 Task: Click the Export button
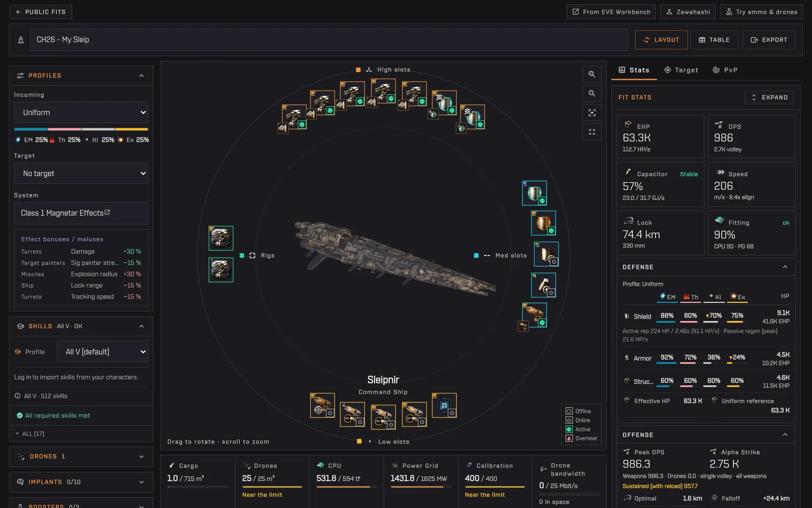pyautogui.click(x=769, y=40)
